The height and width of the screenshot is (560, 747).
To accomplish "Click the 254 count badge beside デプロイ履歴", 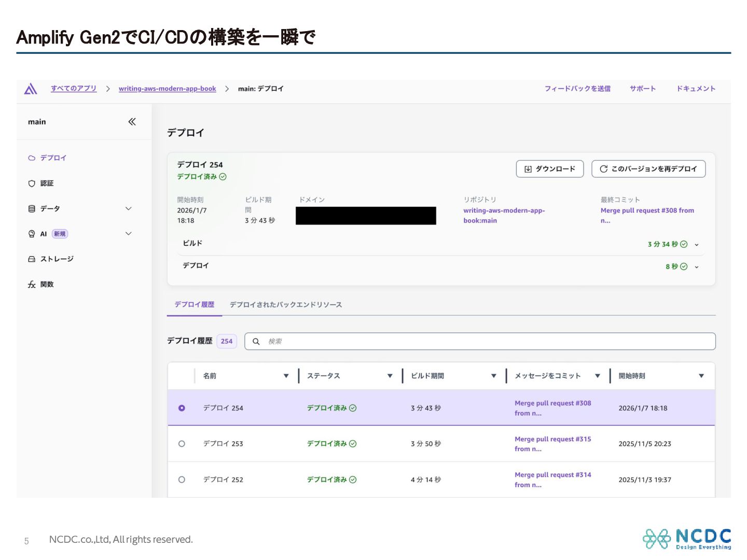I will pyautogui.click(x=227, y=342).
